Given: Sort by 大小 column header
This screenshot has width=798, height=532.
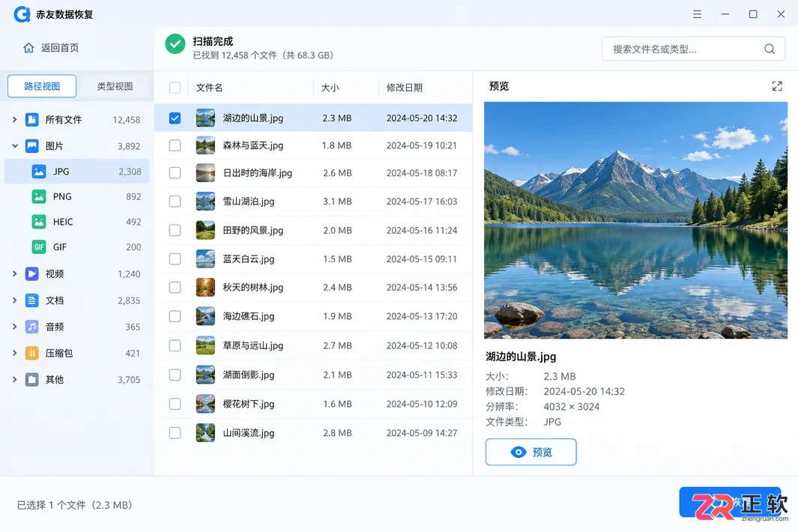Looking at the screenshot, I should [330, 88].
